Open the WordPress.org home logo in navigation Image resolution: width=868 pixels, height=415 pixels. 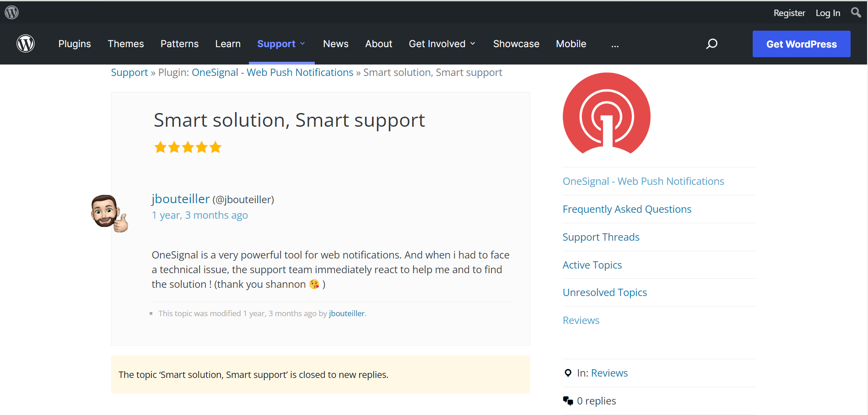point(26,43)
